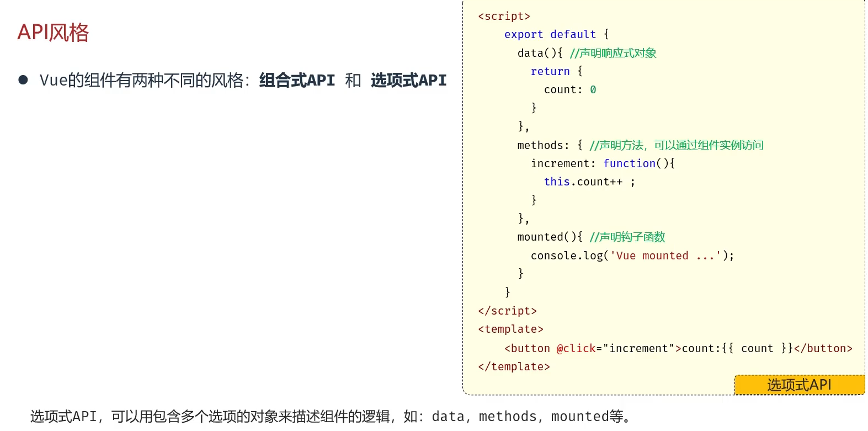Click the 'mounted(){' code text
This screenshot has height=431, width=868.
[x=550, y=237]
